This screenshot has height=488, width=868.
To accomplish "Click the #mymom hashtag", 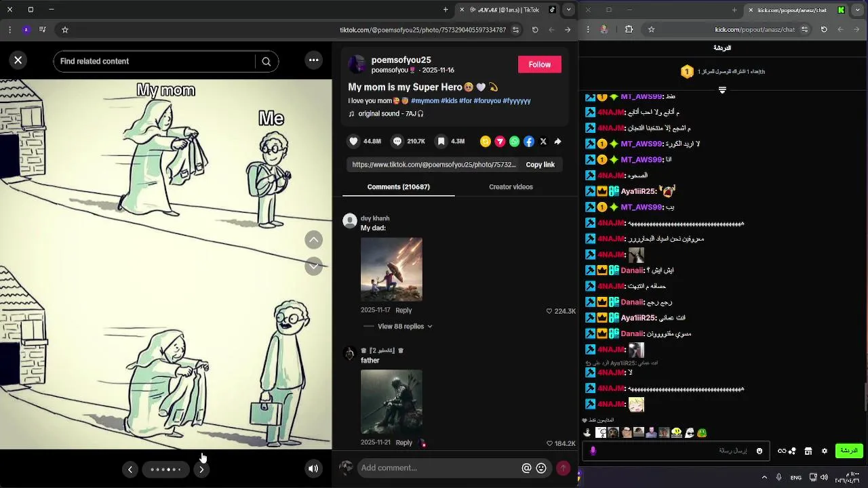I will [425, 101].
